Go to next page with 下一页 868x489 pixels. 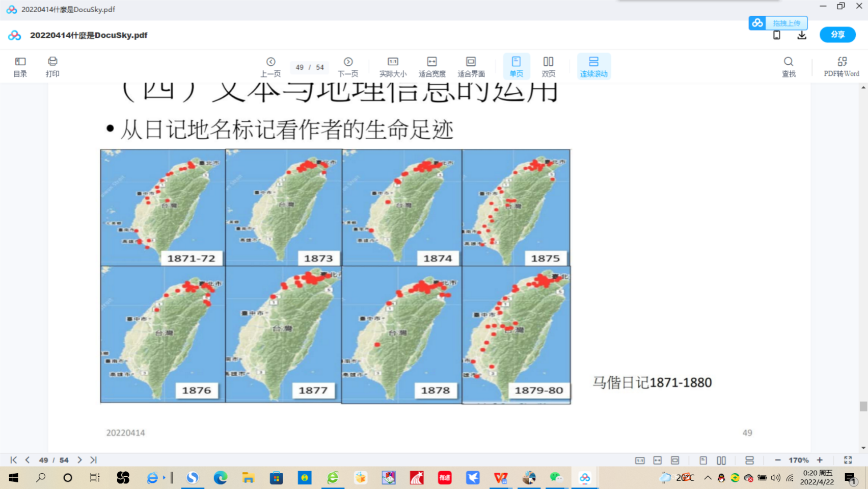click(348, 67)
